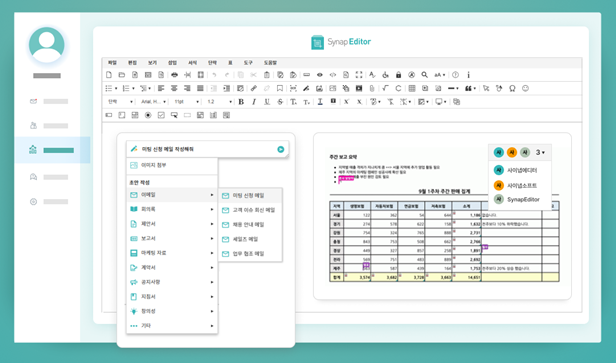Click the Paste clipboard icon
The height and width of the screenshot is (363, 616).
point(267,75)
